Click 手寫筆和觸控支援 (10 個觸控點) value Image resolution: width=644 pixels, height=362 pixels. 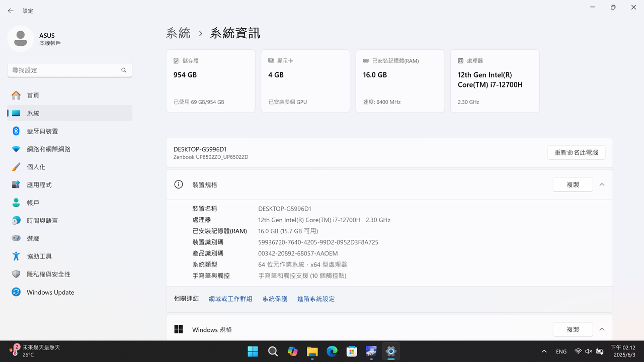[302, 276]
